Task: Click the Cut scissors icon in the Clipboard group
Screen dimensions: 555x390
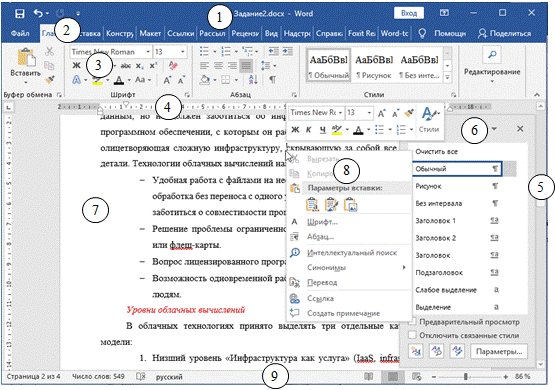Action: point(50,52)
